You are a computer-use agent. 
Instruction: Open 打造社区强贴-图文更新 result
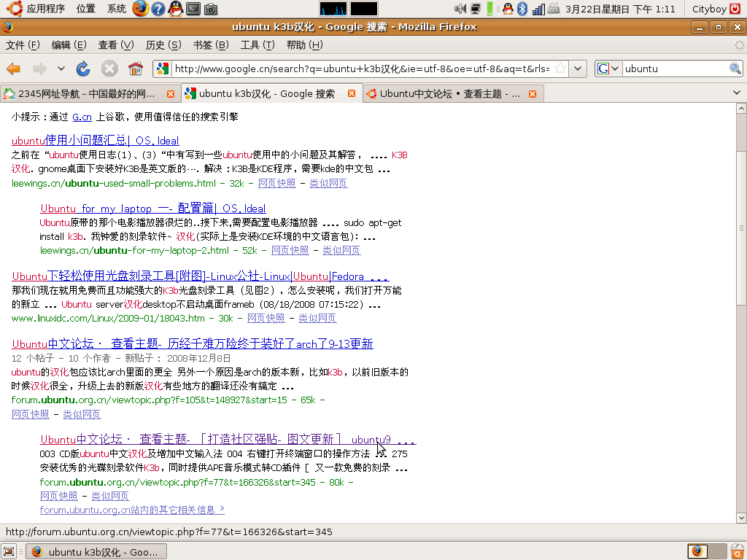(x=228, y=440)
